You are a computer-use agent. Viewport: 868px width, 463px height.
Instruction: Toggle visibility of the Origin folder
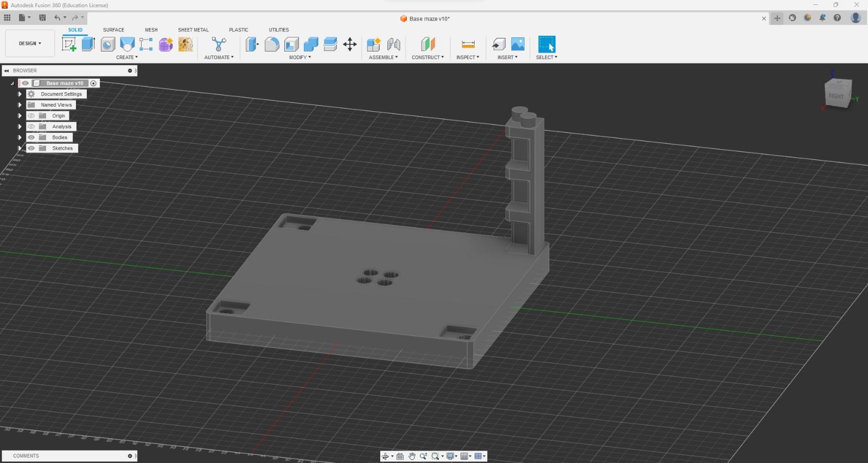point(31,116)
